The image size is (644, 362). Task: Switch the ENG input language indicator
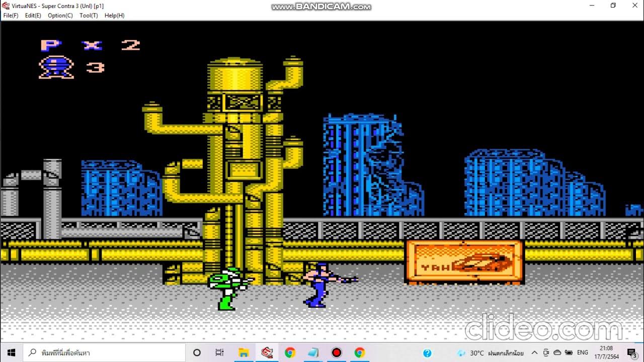click(x=583, y=353)
